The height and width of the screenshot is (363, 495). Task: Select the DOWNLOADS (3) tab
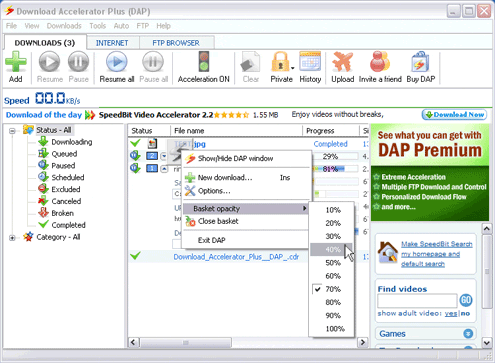pos(45,43)
